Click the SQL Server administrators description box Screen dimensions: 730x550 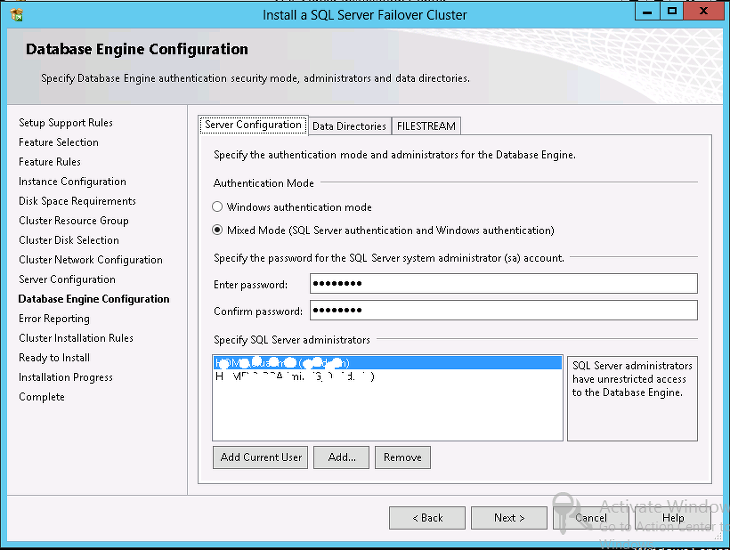coord(632,399)
